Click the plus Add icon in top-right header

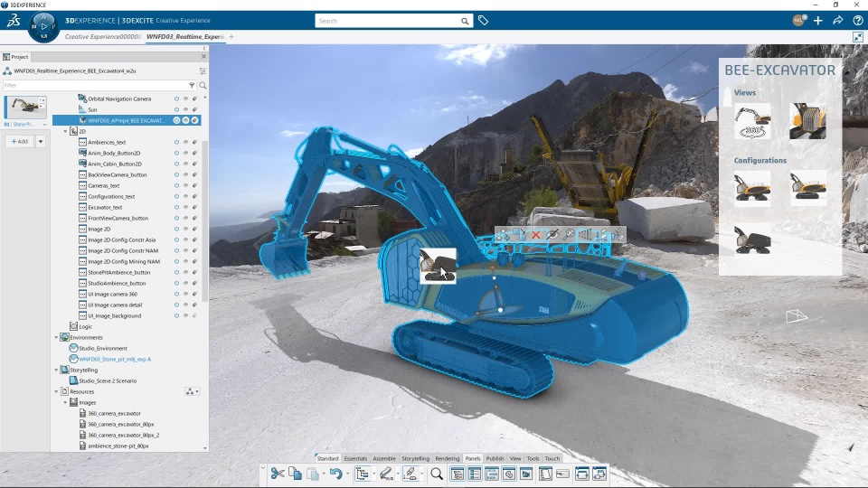click(x=818, y=21)
